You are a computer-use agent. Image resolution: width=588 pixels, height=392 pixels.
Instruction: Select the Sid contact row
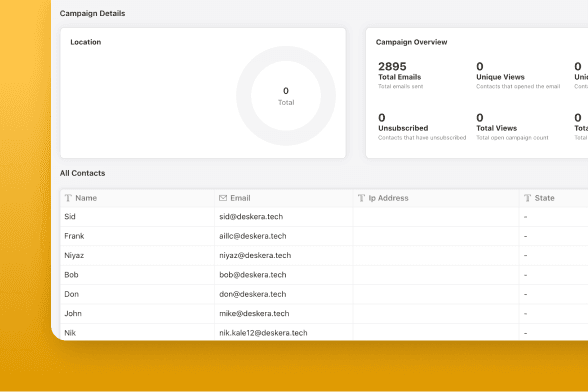point(324,217)
